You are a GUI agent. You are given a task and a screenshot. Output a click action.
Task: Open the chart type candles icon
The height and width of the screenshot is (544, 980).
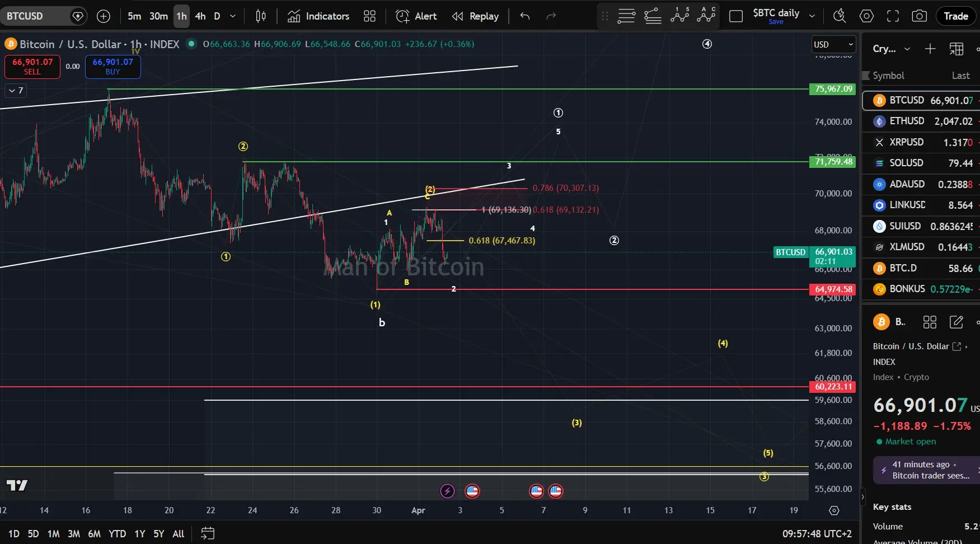click(x=261, y=16)
